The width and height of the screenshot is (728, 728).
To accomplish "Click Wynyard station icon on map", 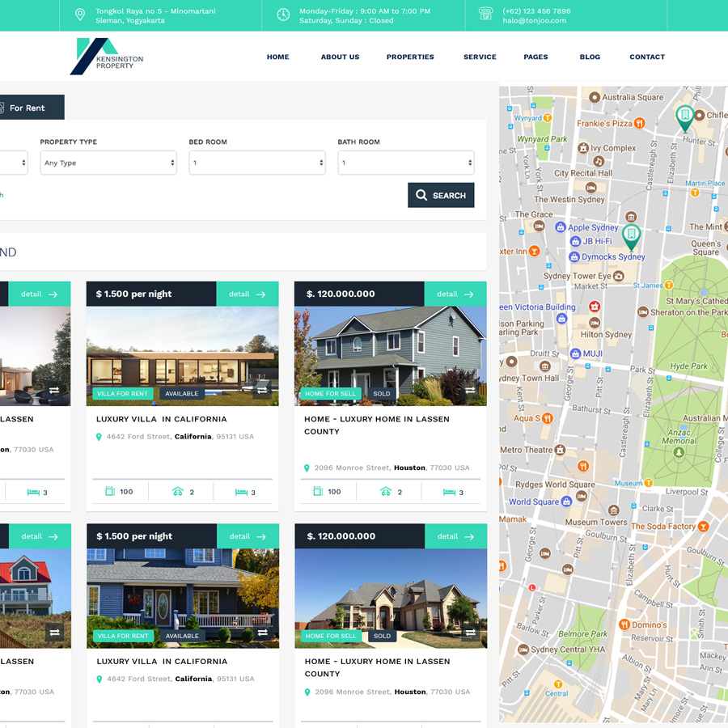I will (548, 117).
